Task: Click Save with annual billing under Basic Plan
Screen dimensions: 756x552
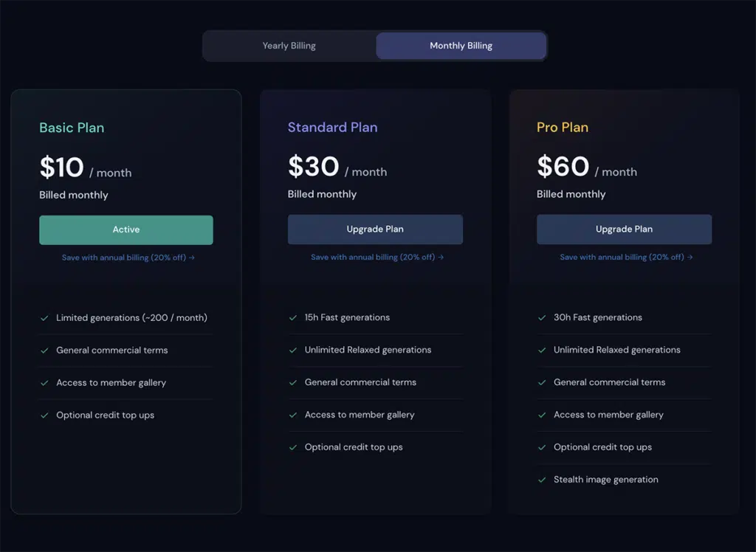Action: pos(126,257)
